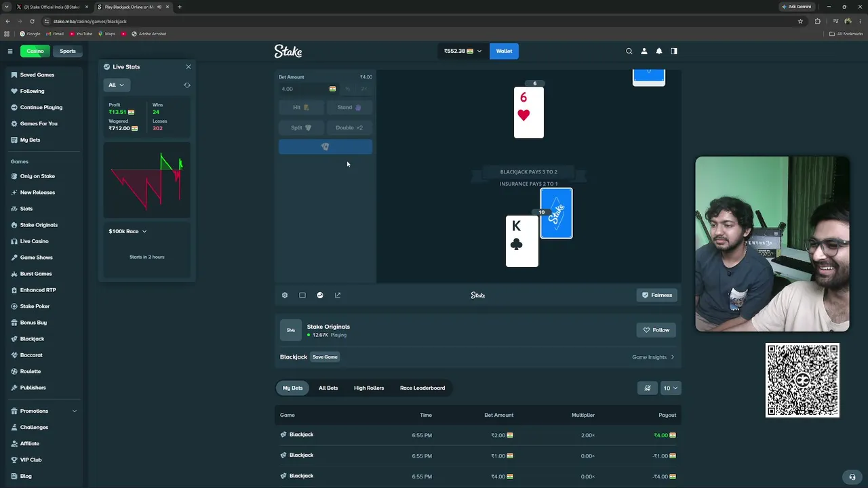Open the Fairness dialog
The image size is (868, 488).
click(657, 295)
